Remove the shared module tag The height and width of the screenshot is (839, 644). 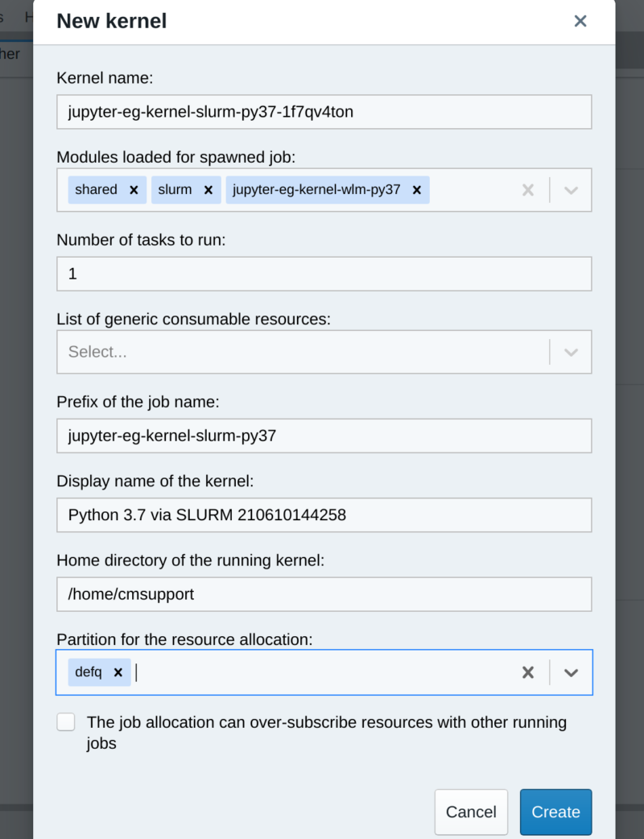pyautogui.click(x=133, y=190)
